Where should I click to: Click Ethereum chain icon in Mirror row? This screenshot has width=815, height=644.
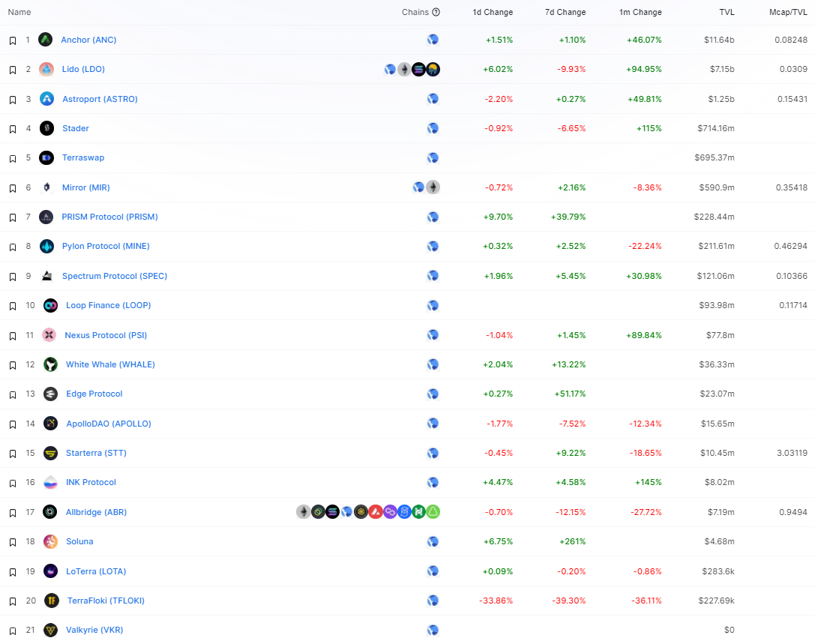[x=433, y=187]
